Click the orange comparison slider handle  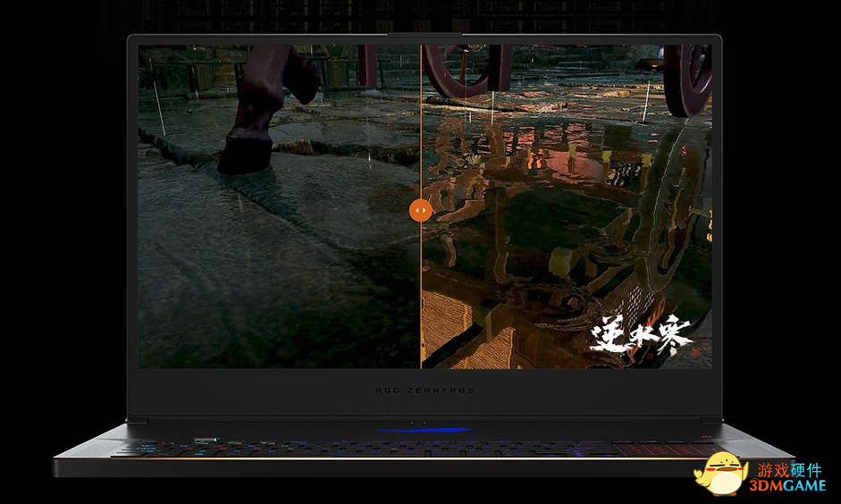pyautogui.click(x=420, y=210)
